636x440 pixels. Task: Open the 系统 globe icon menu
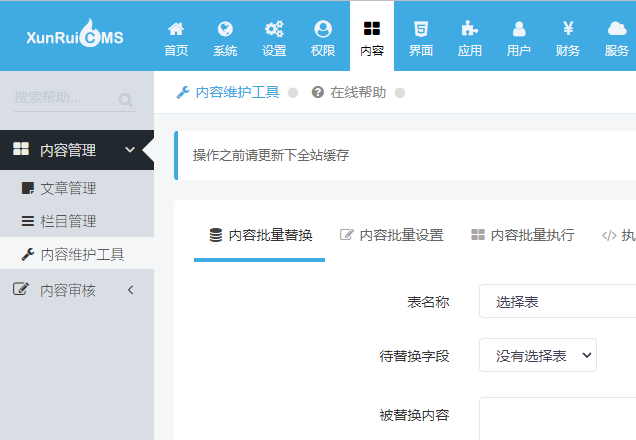[225, 29]
